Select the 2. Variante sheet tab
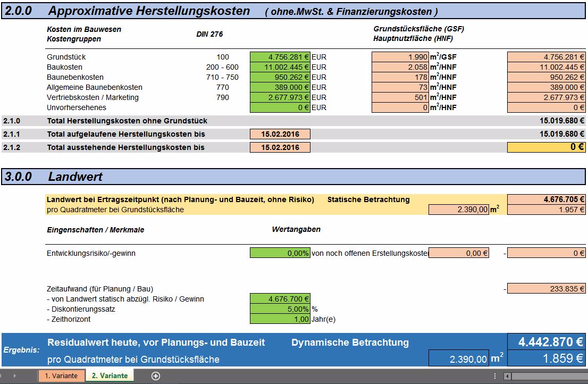588x384 pixels. [110, 376]
